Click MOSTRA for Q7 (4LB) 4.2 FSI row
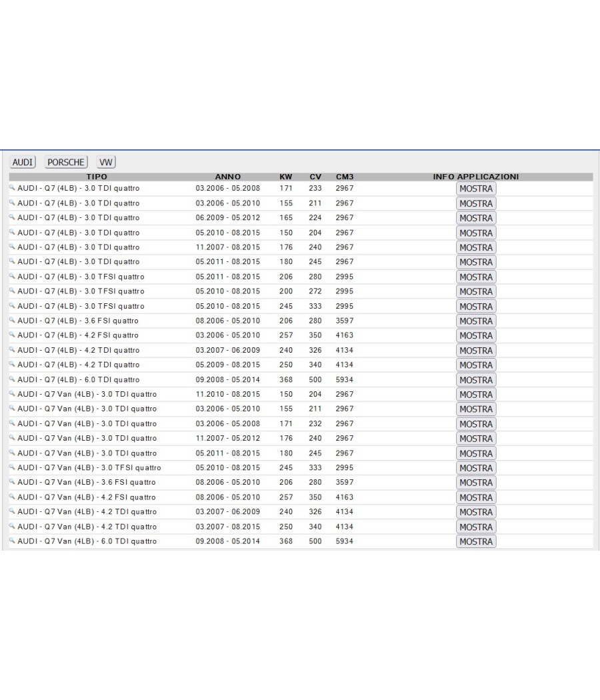The height and width of the screenshot is (700, 600). pyautogui.click(x=476, y=336)
